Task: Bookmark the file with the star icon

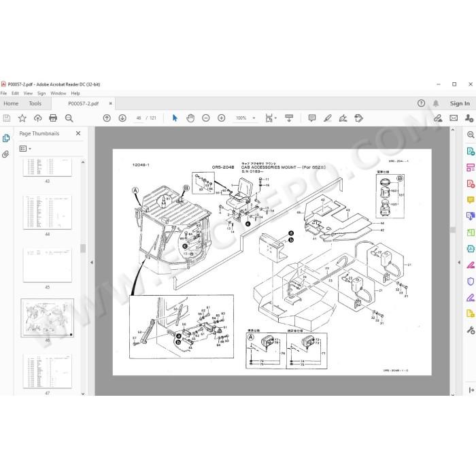Action: click(x=22, y=118)
